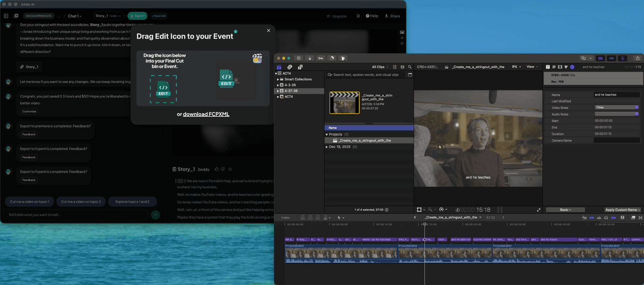The height and width of the screenshot is (285, 644).
Task: Click the Keyword editor key icon
Action: coord(321,58)
